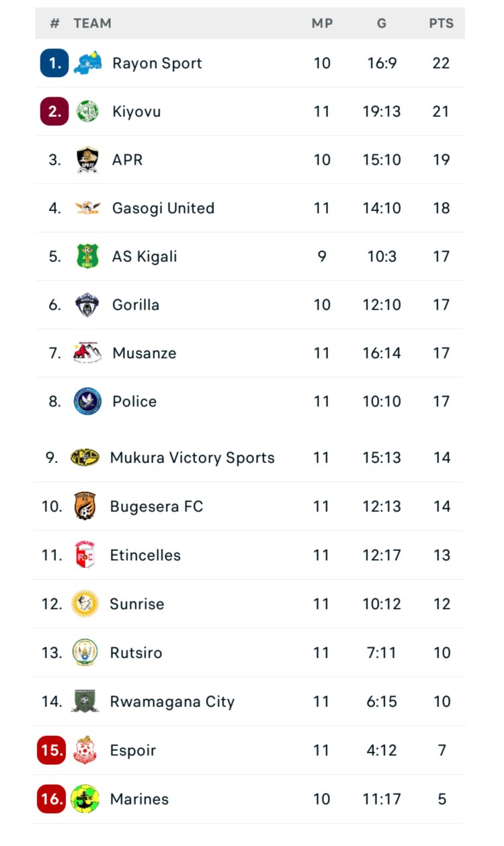Click the Gasogi United logo icon

coord(87,208)
